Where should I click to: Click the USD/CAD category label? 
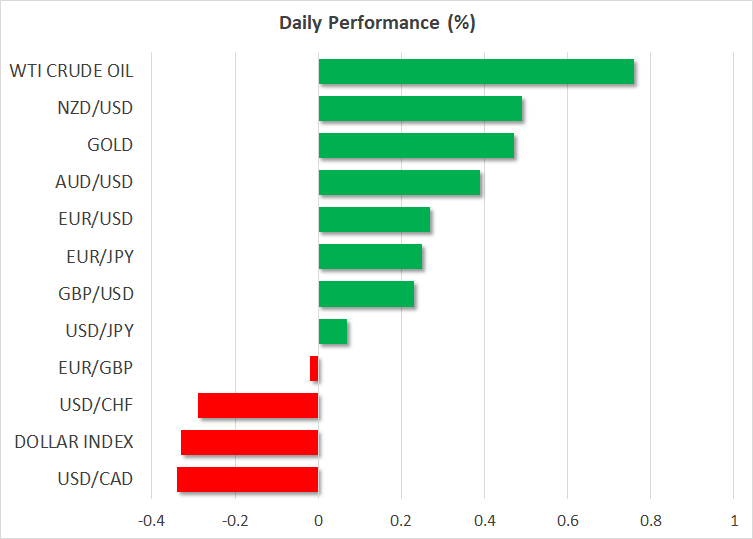click(97, 479)
